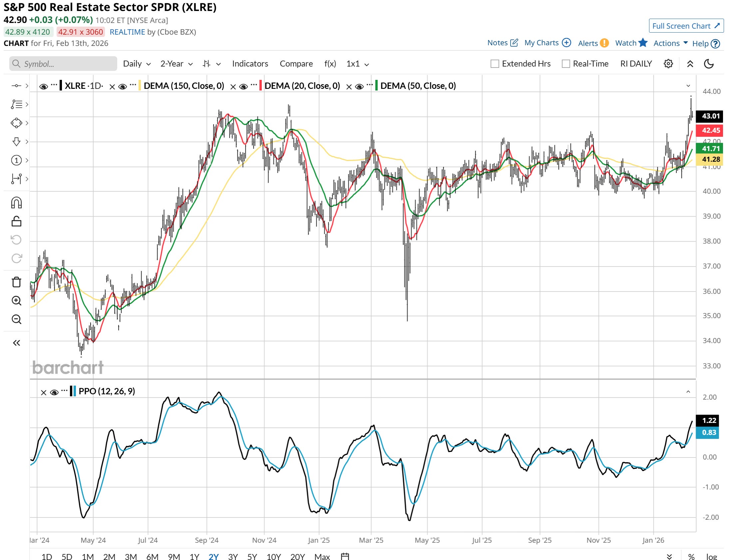Activate the magnet snap tool
Viewport: 744px width, 560px height.
[16, 203]
